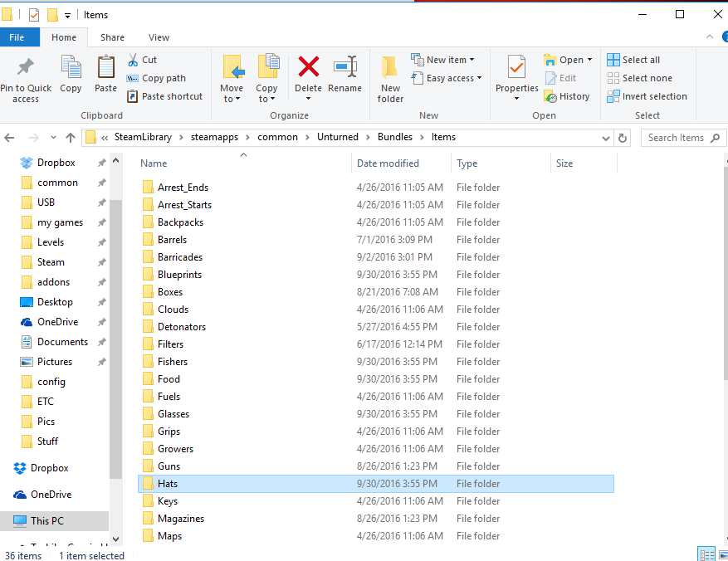The image size is (728, 561).
Task: Click the quick access New folder icon in the title bar
Action: (x=53, y=15)
